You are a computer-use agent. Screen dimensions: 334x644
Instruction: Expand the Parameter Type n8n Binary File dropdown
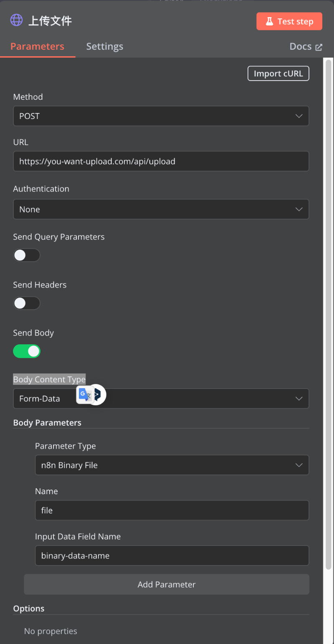point(172,465)
